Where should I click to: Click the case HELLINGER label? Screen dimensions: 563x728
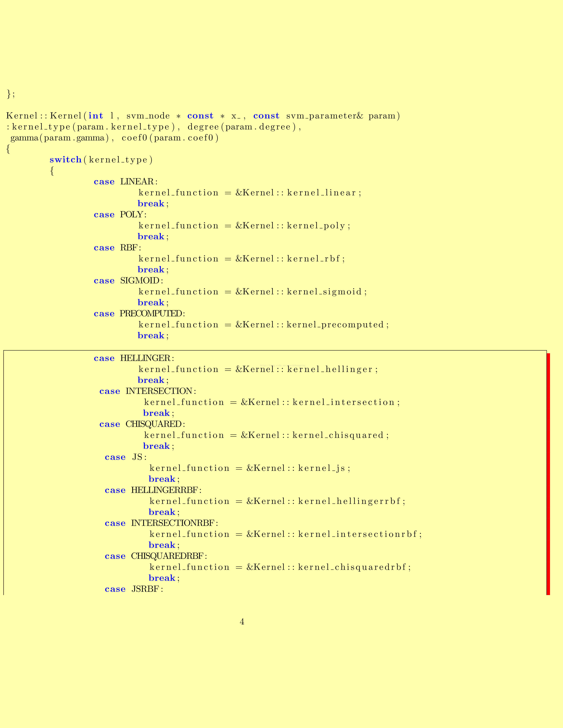coord(134,358)
